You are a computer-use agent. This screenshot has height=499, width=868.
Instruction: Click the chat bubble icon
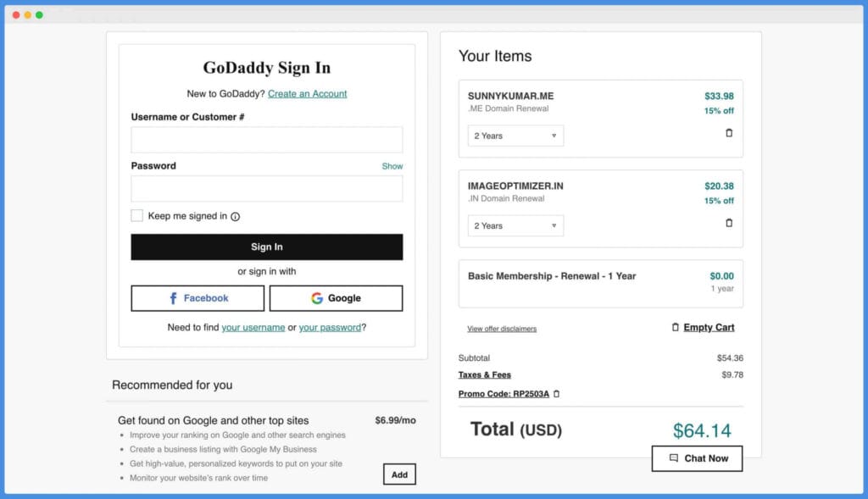tap(674, 458)
